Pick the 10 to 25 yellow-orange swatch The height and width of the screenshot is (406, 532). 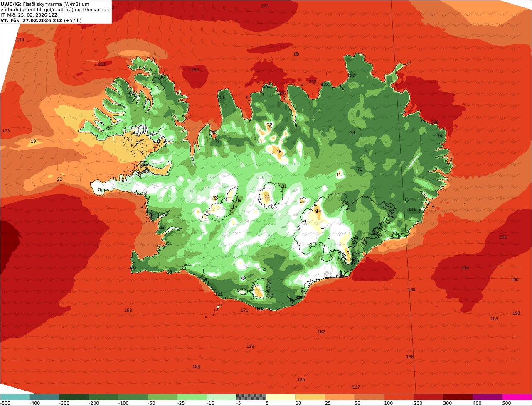310,397
